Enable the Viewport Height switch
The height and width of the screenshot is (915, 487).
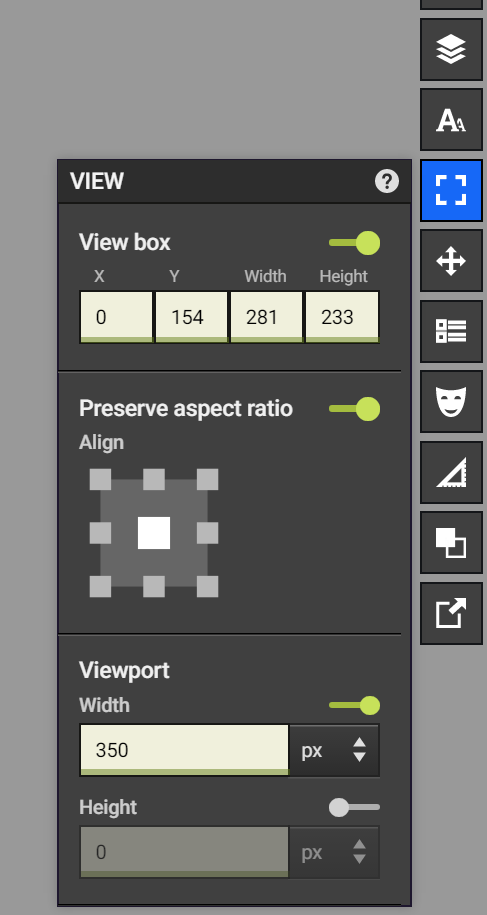point(355,808)
